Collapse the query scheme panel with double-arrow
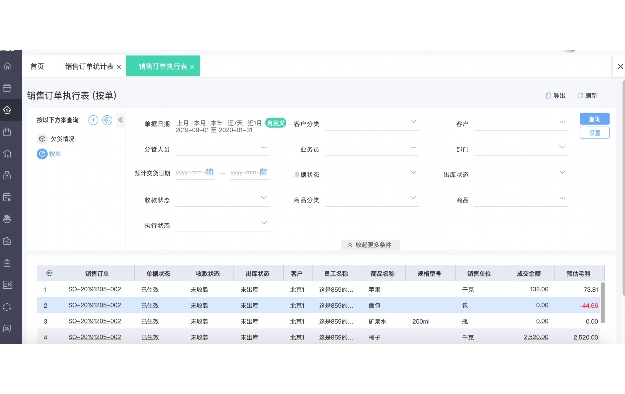This screenshot has width=625, height=394. (x=120, y=120)
